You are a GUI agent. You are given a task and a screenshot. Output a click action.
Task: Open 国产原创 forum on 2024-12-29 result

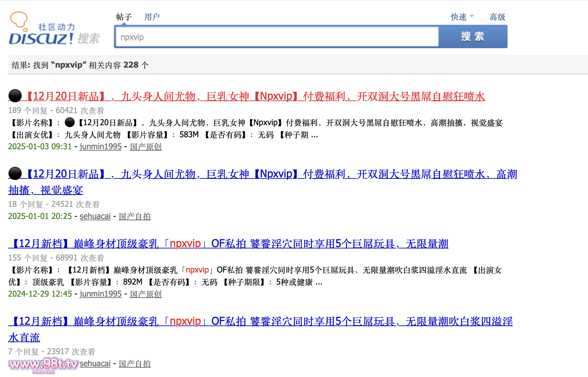click(146, 294)
